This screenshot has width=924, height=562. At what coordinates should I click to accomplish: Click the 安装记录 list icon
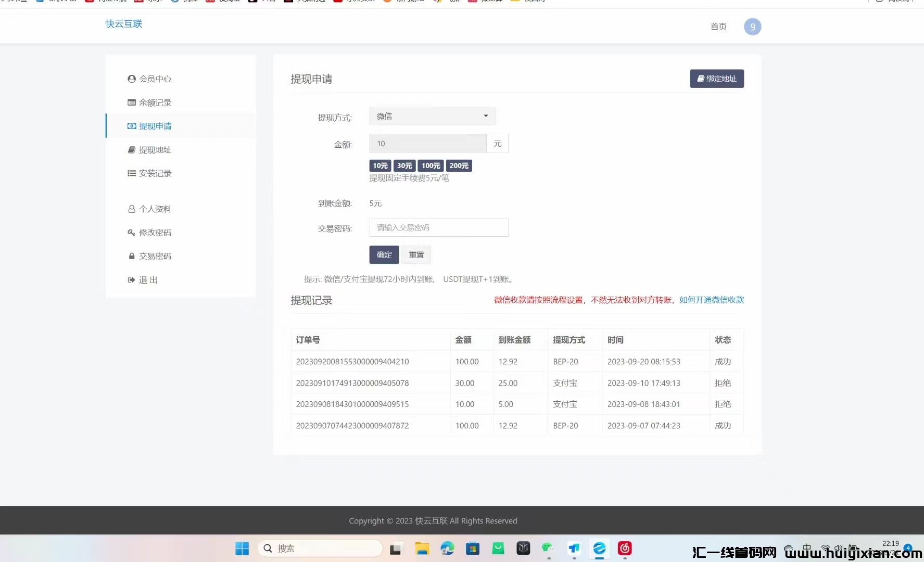[132, 173]
